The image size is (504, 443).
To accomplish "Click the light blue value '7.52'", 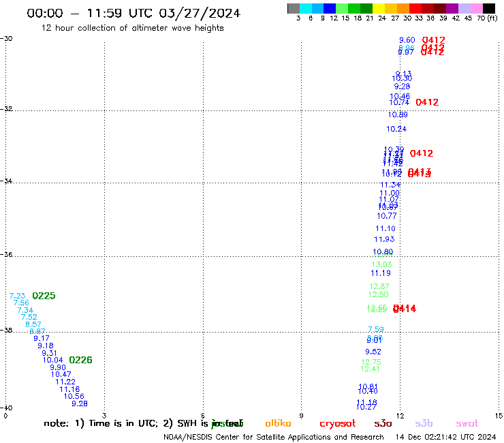I will coord(29,317).
